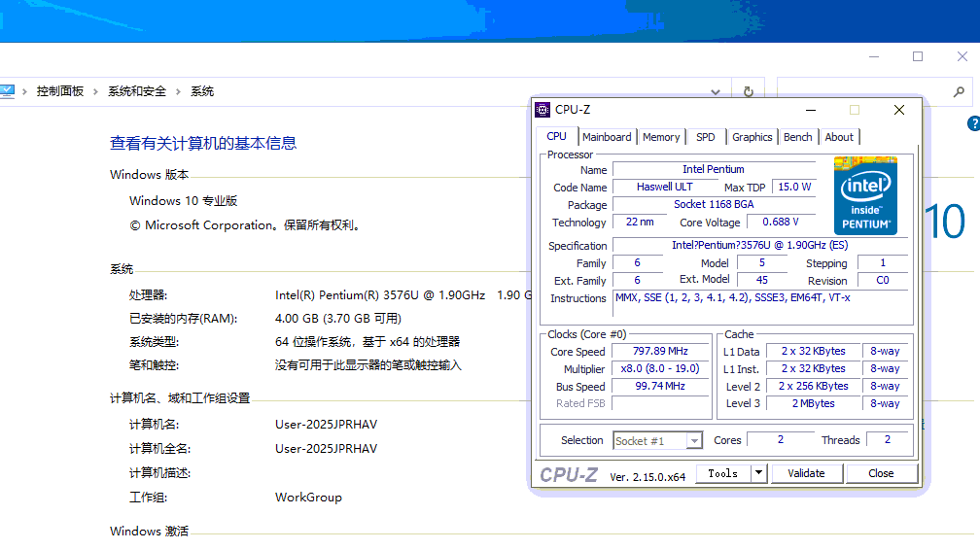Open the Memory tab
Image resolution: width=980 pixels, height=550 pixels.
click(x=661, y=137)
